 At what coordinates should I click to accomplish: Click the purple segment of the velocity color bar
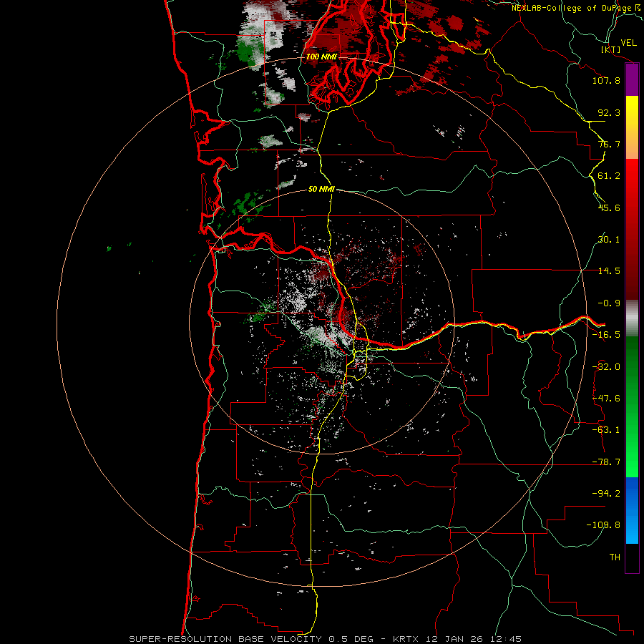coord(632,80)
